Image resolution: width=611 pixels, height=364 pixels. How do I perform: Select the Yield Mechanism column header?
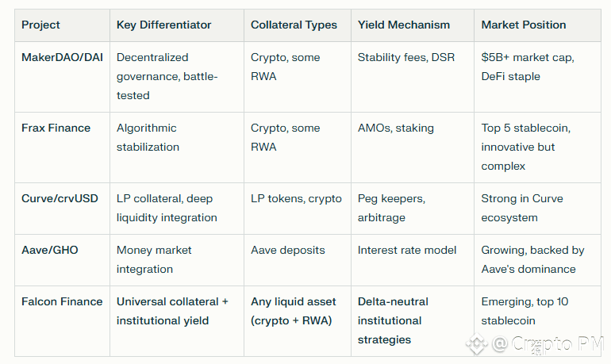[x=403, y=25]
